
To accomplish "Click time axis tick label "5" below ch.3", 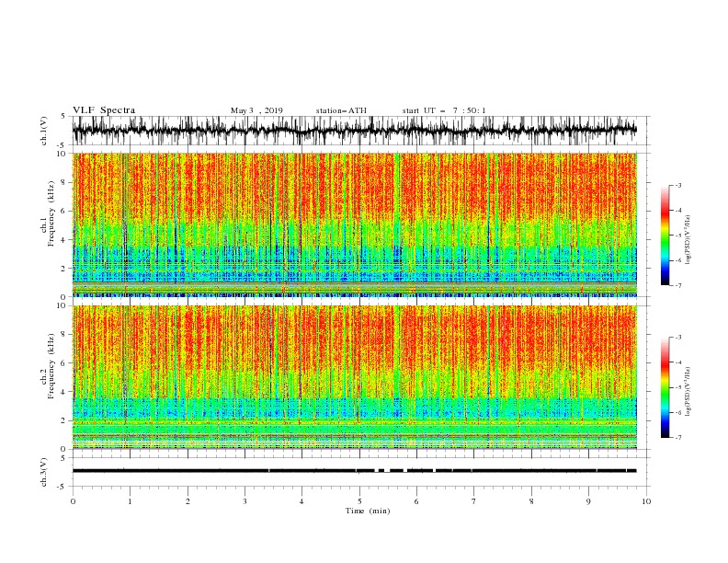I will pyautogui.click(x=359, y=501).
